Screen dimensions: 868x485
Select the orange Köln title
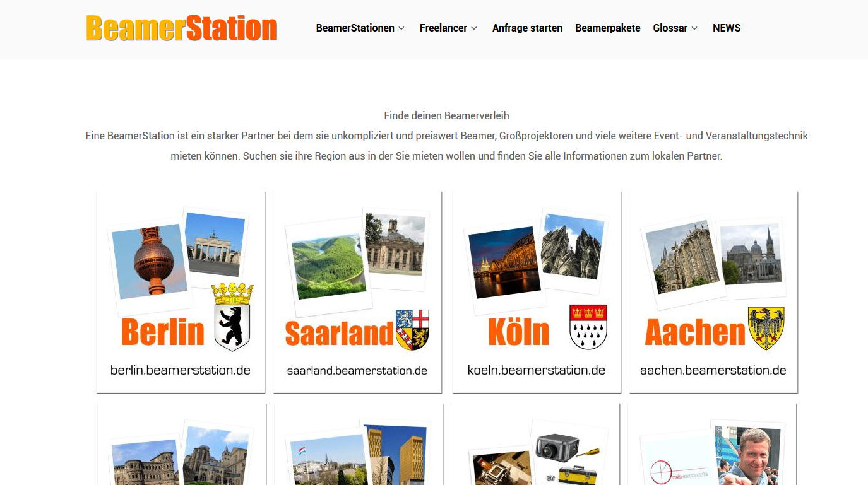pos(519,332)
